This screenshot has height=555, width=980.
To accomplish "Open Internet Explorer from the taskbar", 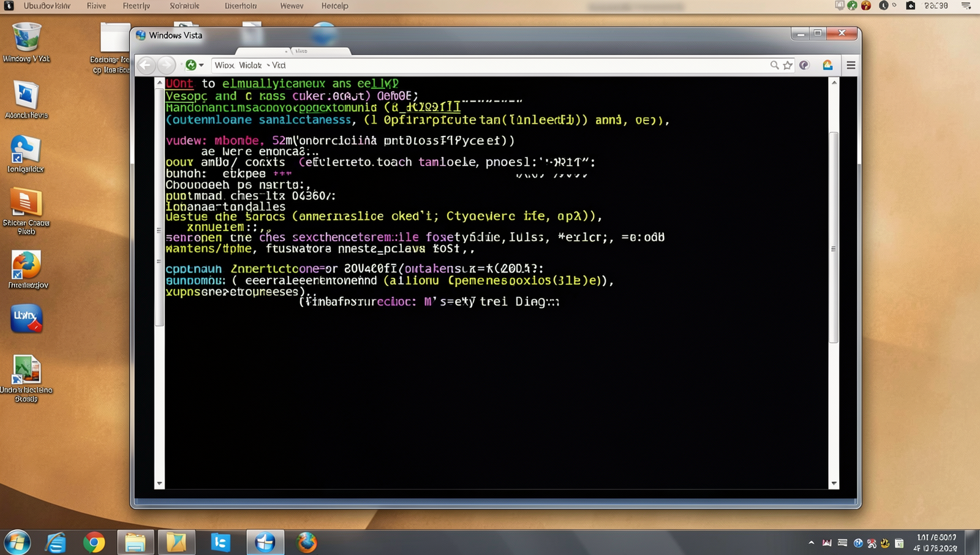I will [x=56, y=542].
